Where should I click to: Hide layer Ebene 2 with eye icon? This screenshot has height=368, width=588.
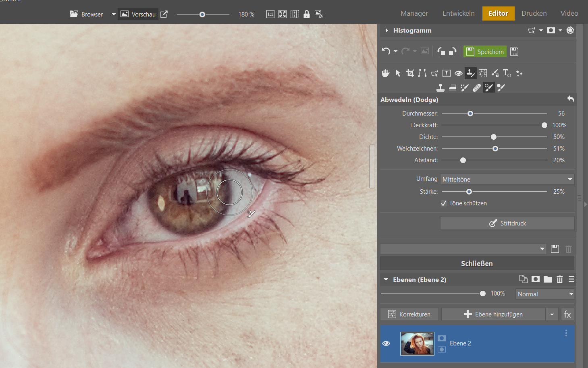point(386,343)
